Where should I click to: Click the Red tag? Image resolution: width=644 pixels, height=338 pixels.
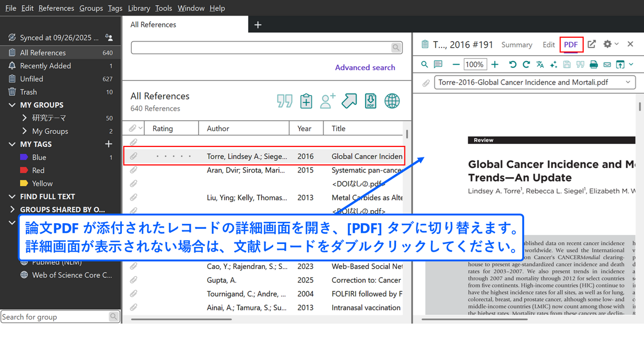point(38,171)
